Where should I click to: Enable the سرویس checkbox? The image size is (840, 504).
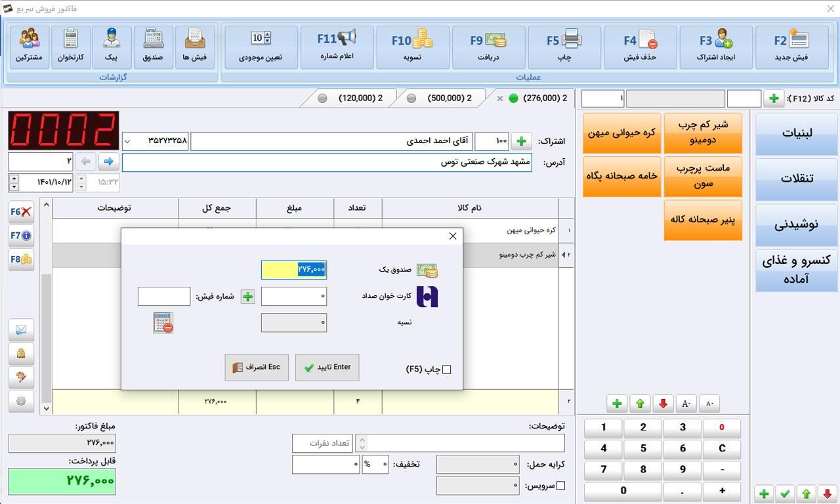(560, 486)
